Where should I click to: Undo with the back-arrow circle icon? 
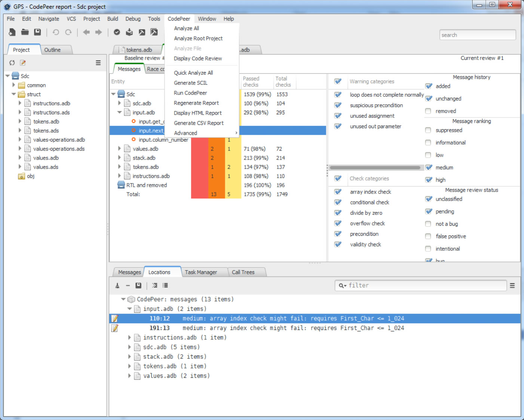pos(56,32)
